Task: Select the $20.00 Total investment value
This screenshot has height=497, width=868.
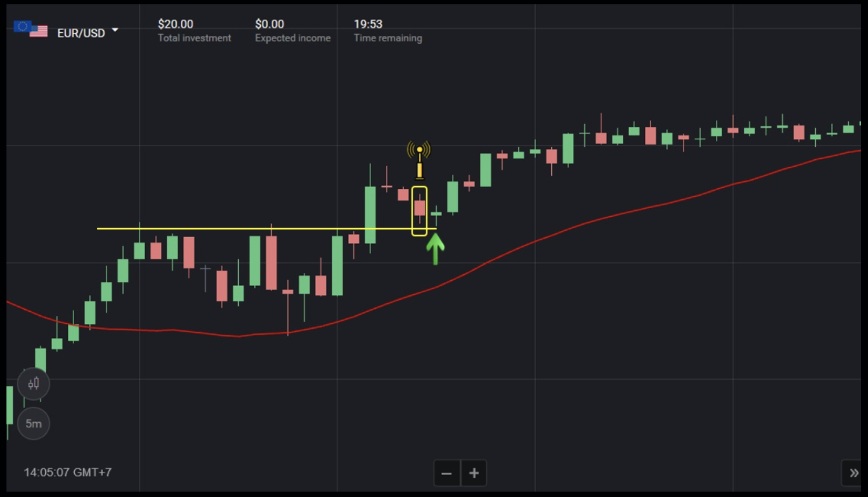Action: tap(175, 24)
